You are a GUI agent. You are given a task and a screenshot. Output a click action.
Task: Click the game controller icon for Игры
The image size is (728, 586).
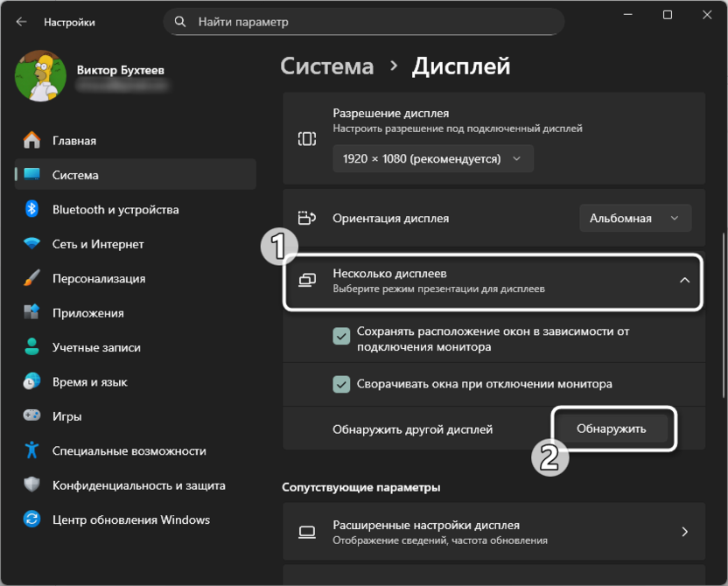pos(33,416)
